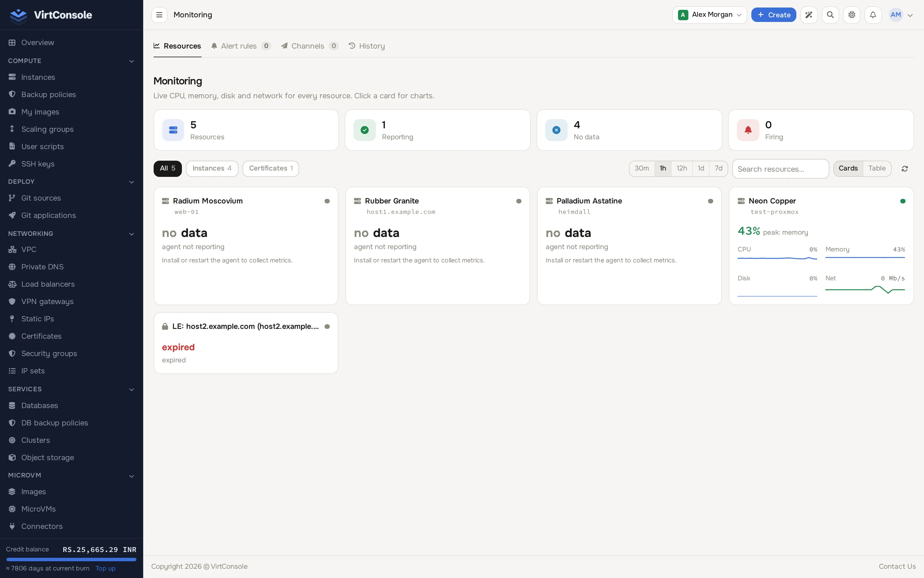
Task: Switch to Table view
Action: click(x=877, y=168)
